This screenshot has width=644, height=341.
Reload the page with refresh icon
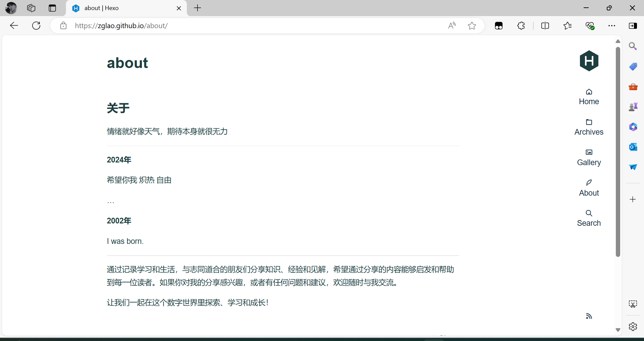coord(36,25)
